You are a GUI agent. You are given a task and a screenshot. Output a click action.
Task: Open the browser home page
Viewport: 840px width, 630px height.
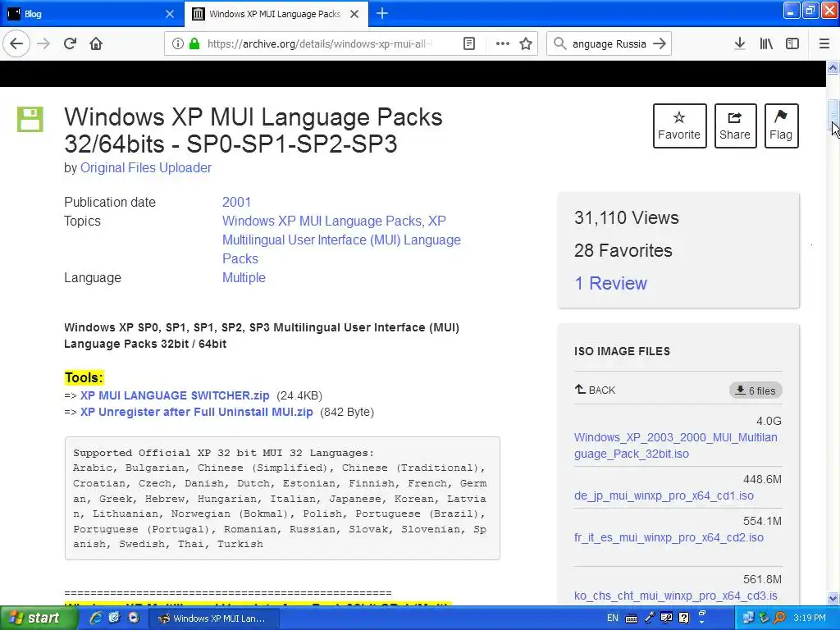click(96, 43)
